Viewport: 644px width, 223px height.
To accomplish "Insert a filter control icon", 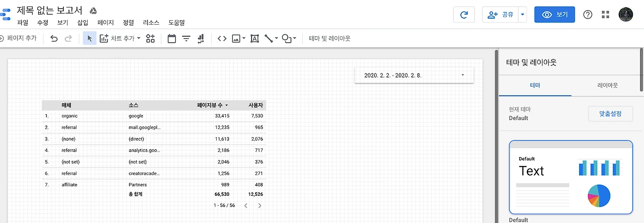I will (186, 38).
